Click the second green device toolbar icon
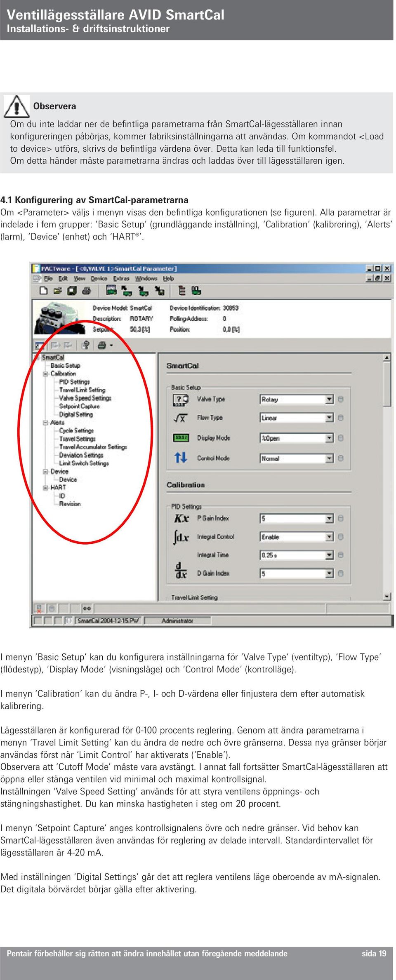The width and height of the screenshot is (396, 980). coord(127,291)
